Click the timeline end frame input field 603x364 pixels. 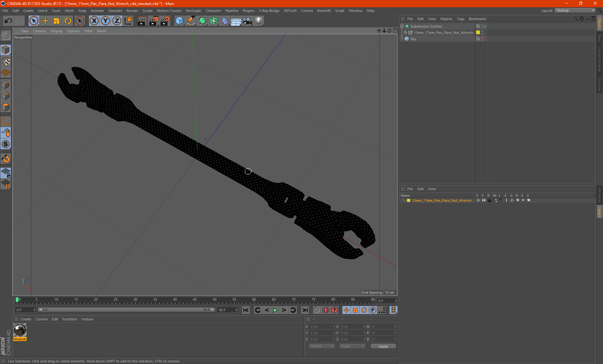click(x=228, y=310)
